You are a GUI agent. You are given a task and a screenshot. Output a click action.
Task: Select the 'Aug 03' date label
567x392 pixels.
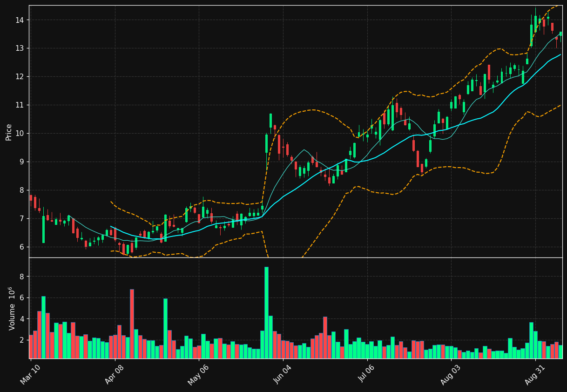click(x=451, y=374)
